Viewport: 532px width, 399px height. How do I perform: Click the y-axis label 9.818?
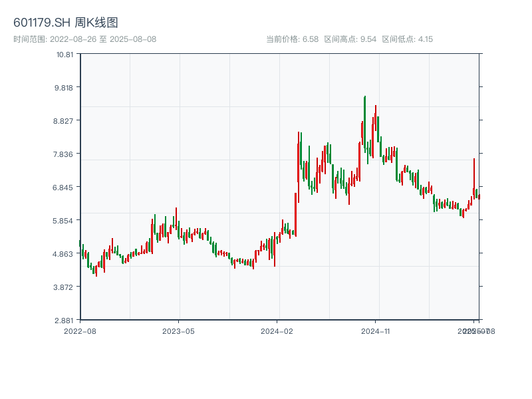pyautogui.click(x=63, y=88)
